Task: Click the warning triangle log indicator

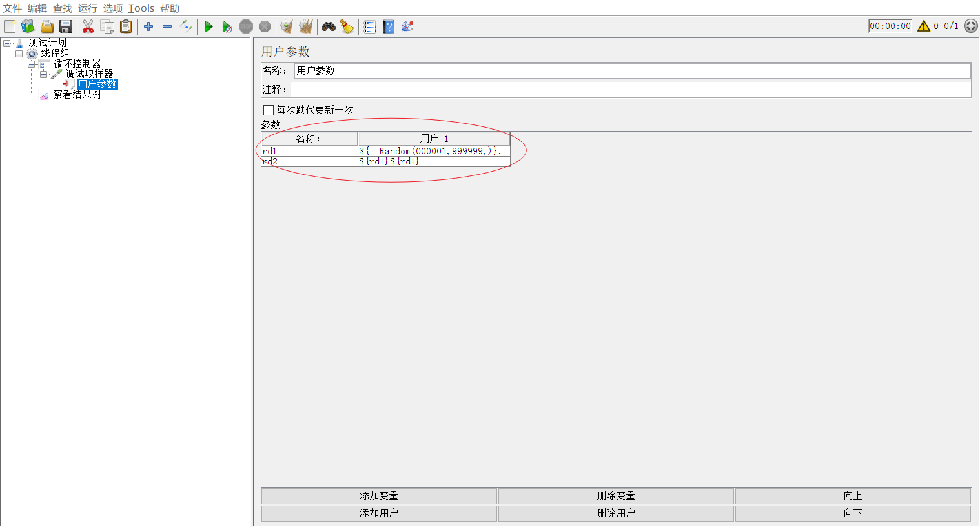Action: [923, 26]
